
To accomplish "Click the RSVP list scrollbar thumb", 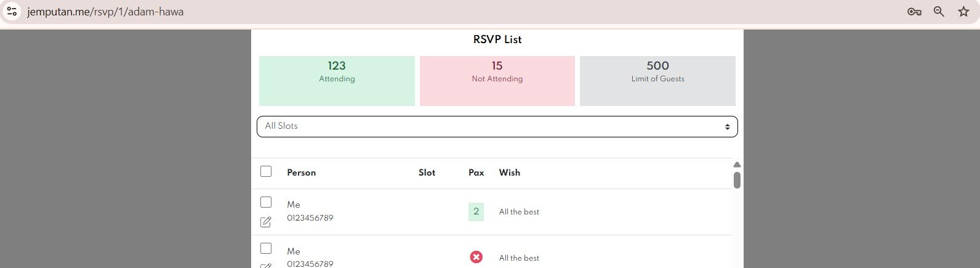I will pos(737,180).
